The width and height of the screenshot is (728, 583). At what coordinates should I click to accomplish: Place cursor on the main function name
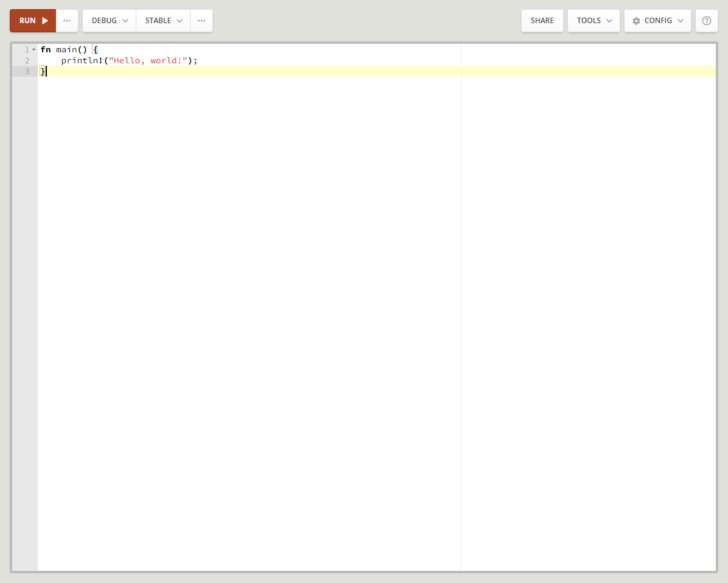tap(66, 50)
